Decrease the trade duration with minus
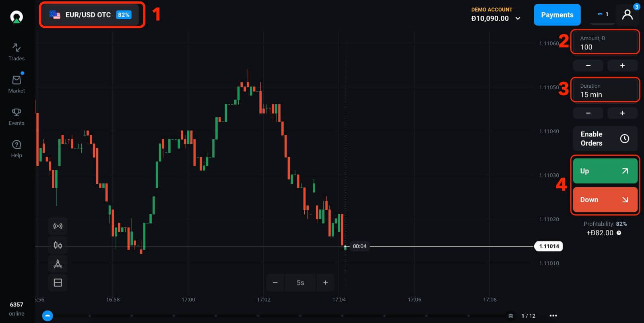 [x=588, y=113]
